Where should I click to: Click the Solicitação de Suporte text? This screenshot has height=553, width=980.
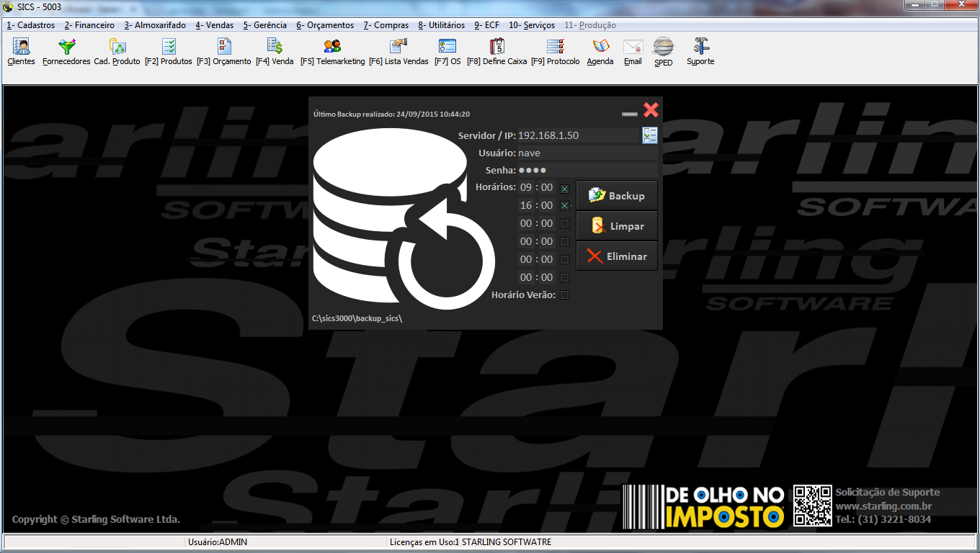[x=888, y=493]
